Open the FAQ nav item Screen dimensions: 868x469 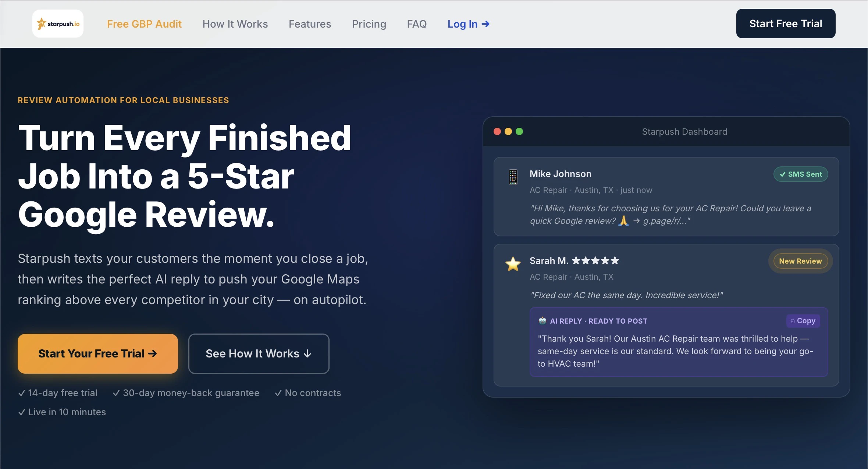pyautogui.click(x=417, y=24)
